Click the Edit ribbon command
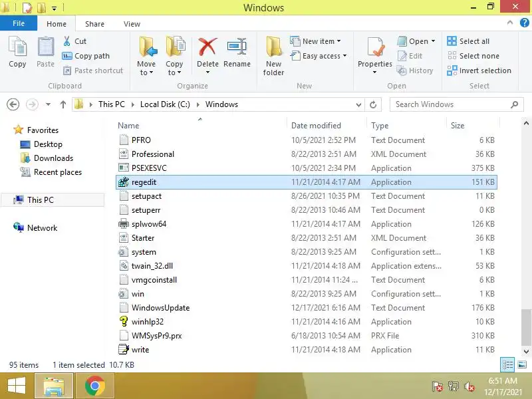 coord(410,56)
